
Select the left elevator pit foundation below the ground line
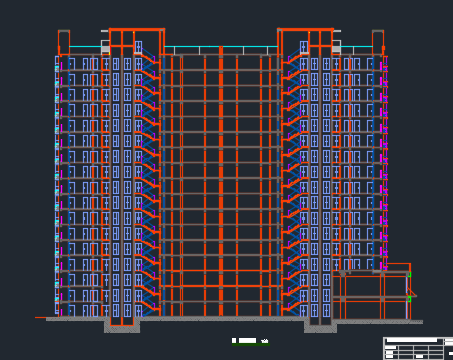[122, 325]
